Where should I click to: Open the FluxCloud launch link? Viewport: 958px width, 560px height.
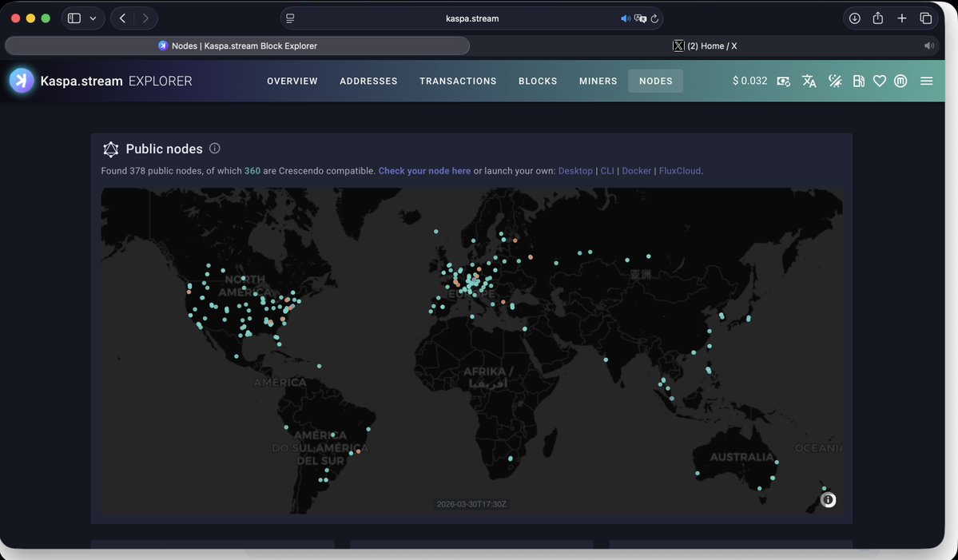tap(680, 171)
